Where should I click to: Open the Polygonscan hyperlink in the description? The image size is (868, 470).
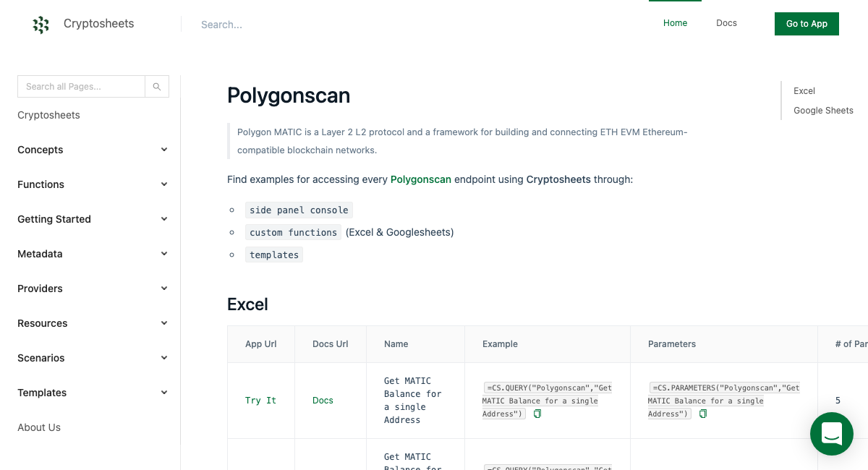pos(421,179)
